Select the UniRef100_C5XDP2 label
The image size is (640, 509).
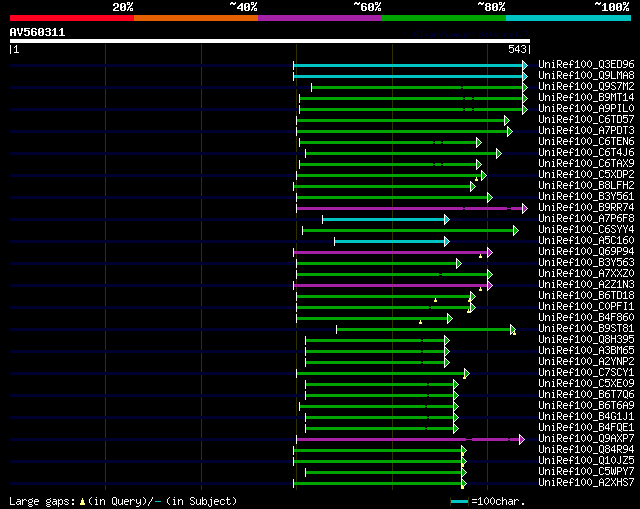click(x=586, y=175)
